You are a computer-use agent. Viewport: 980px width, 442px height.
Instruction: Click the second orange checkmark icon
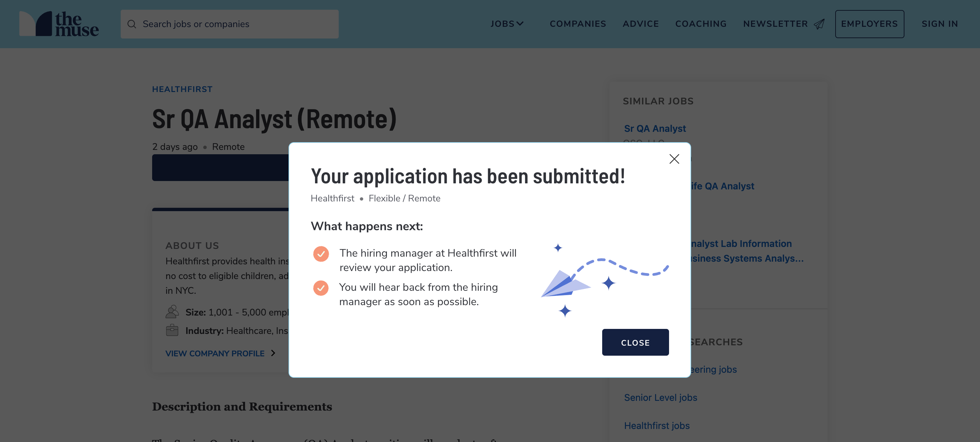click(x=321, y=288)
